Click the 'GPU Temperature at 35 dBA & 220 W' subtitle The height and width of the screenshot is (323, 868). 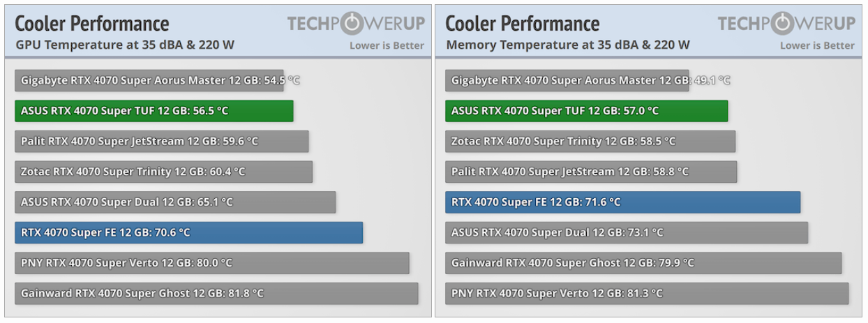tap(125, 45)
